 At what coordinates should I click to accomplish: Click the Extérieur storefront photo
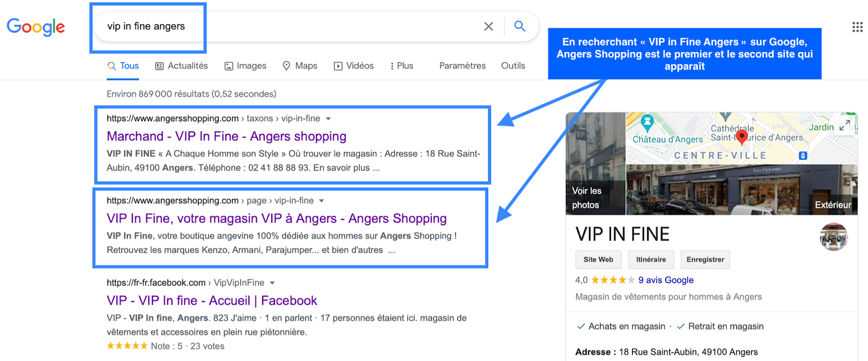(x=742, y=190)
